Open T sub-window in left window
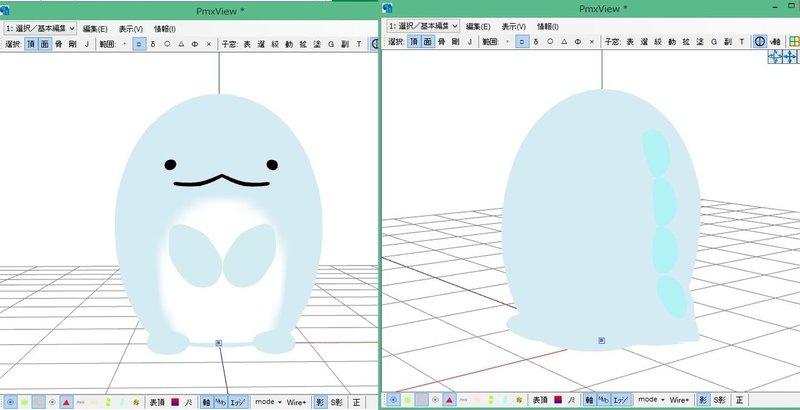 359,44
